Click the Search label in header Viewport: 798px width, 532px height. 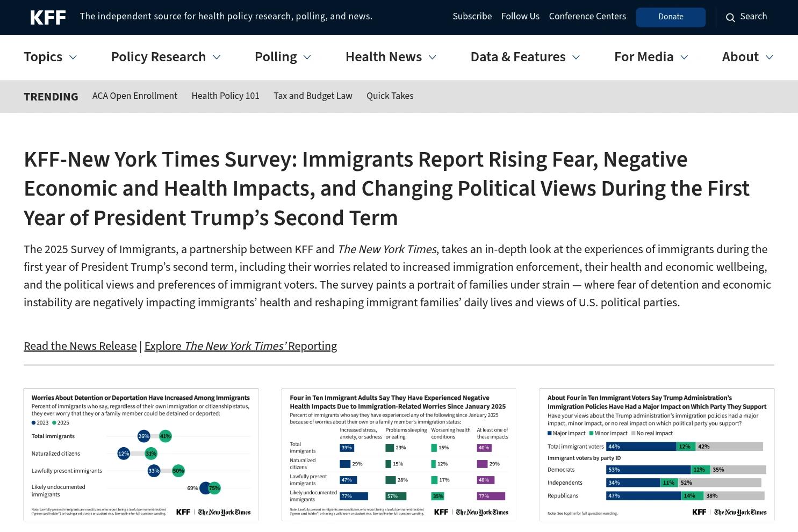pos(753,17)
